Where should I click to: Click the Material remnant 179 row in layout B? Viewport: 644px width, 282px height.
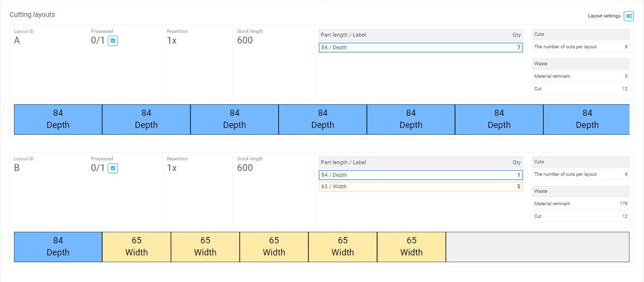pos(580,204)
